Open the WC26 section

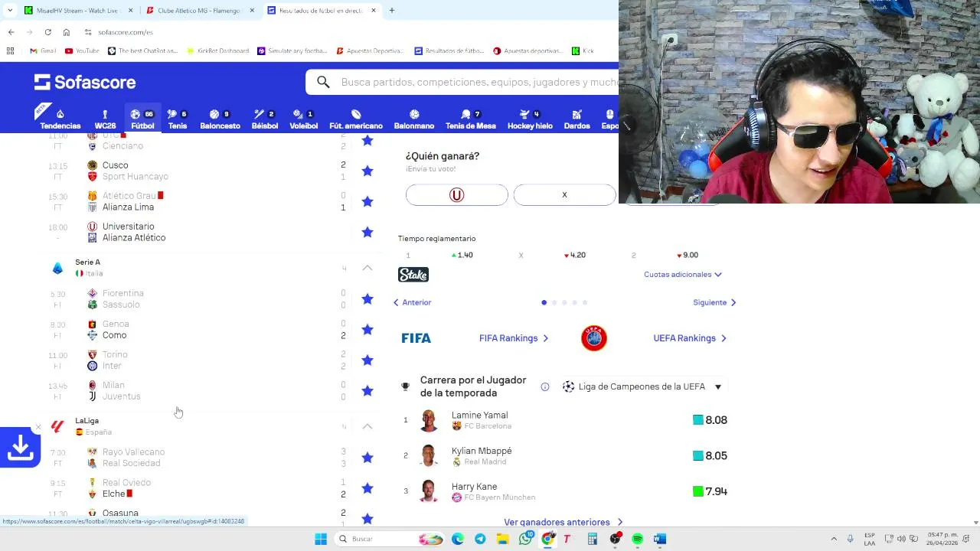tap(105, 119)
